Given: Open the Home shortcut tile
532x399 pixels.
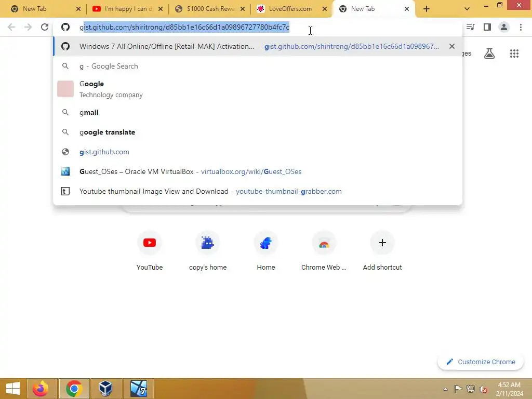Looking at the screenshot, I should 265,251.
